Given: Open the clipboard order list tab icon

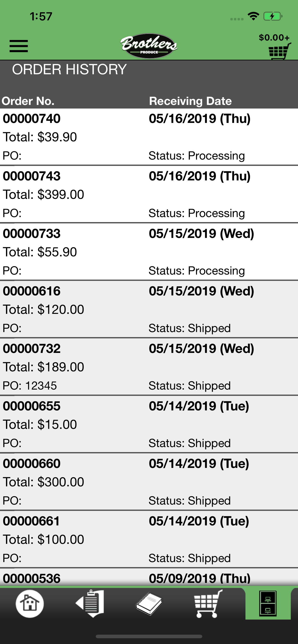Looking at the screenshot, I should click(x=90, y=604).
